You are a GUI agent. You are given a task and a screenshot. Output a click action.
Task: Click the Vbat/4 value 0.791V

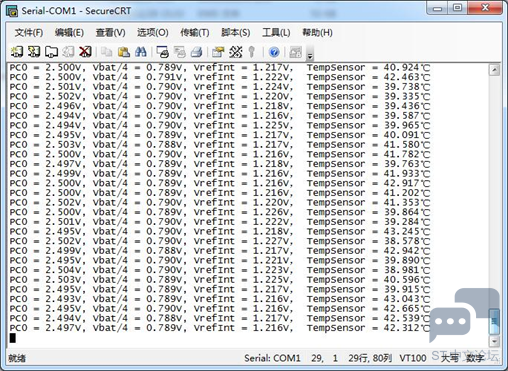[x=165, y=77]
